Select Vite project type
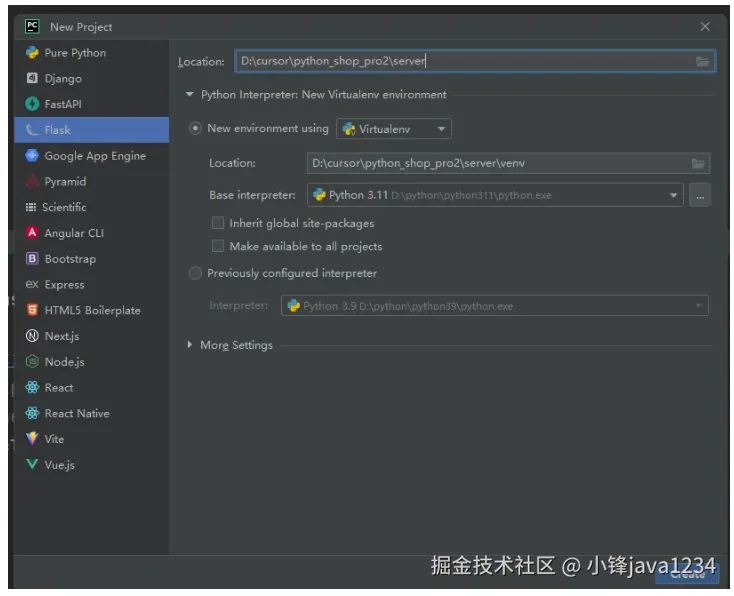Screen dimensions: 734x596 point(92,439)
